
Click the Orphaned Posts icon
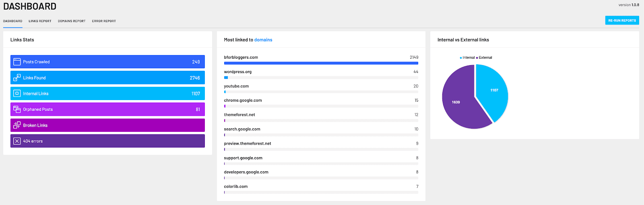pyautogui.click(x=17, y=109)
